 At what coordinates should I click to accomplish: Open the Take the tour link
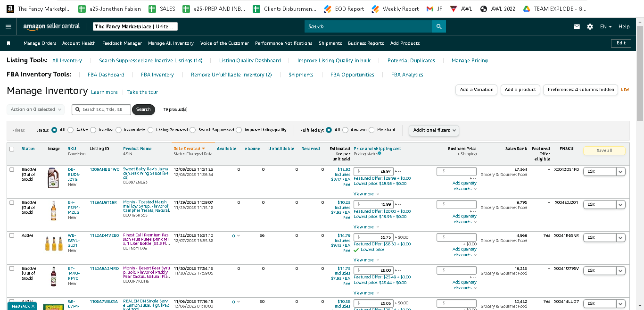[x=142, y=92]
